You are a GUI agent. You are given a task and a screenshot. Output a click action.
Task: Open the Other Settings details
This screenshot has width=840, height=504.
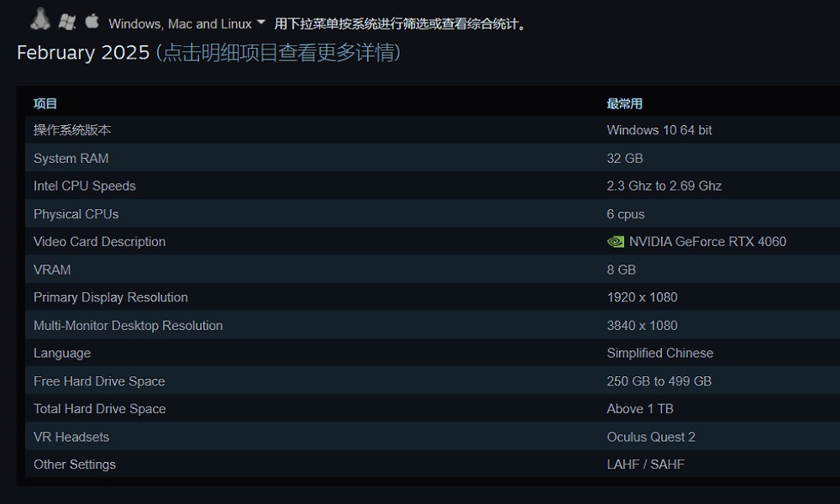point(74,465)
